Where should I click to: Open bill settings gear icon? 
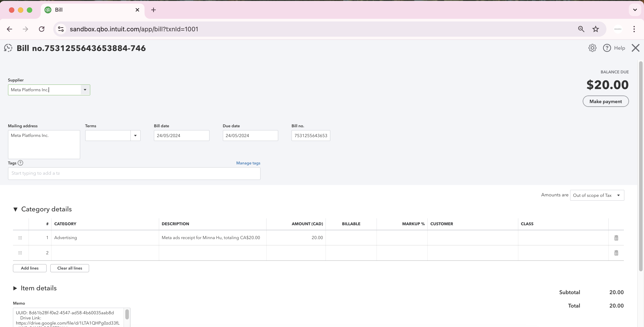coord(592,48)
